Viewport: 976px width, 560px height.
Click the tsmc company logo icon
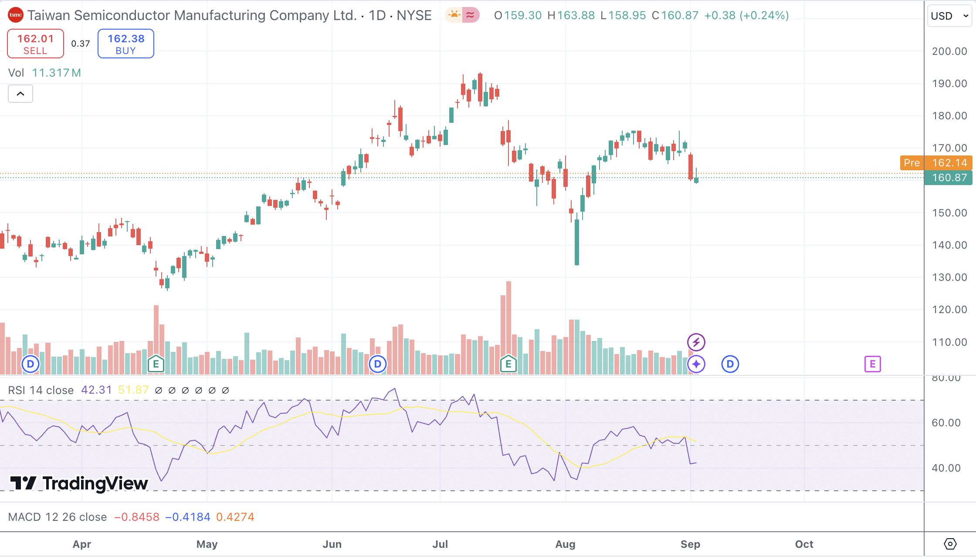(x=16, y=15)
